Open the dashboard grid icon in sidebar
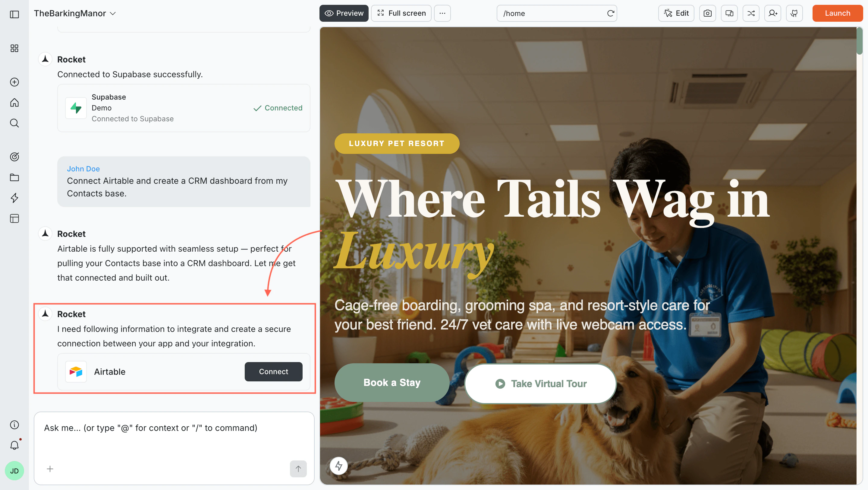Screen dimensions: 868x490 pyautogui.click(x=14, y=48)
